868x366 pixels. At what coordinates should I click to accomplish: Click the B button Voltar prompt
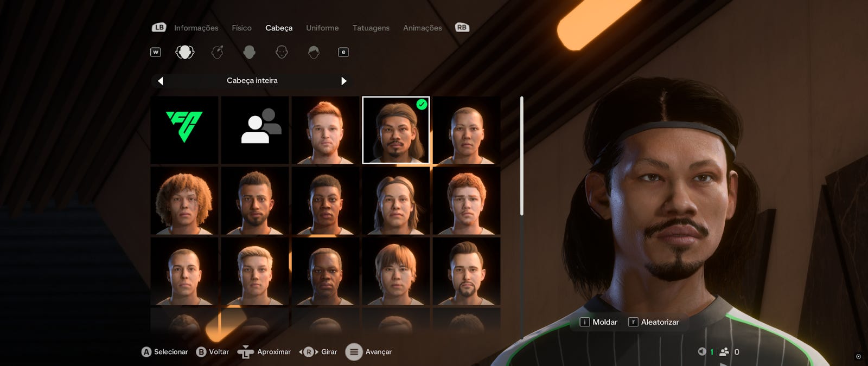(x=212, y=352)
